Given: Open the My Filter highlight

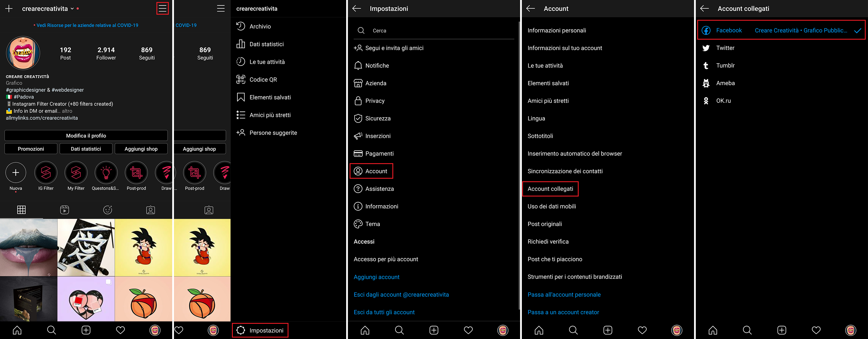Looking at the screenshot, I should click(x=76, y=173).
